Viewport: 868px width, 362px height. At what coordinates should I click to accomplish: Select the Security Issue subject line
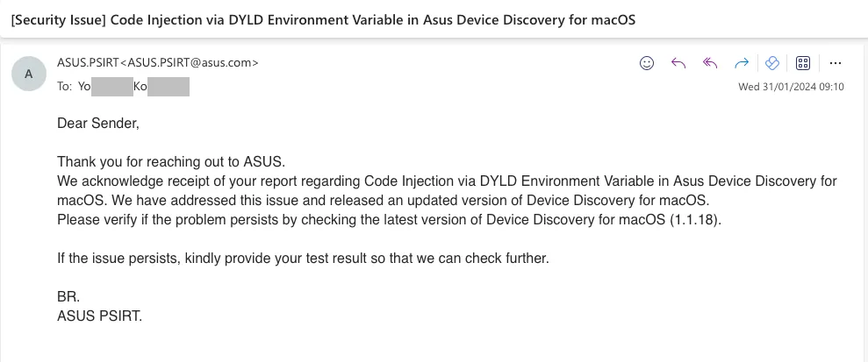coord(323,20)
